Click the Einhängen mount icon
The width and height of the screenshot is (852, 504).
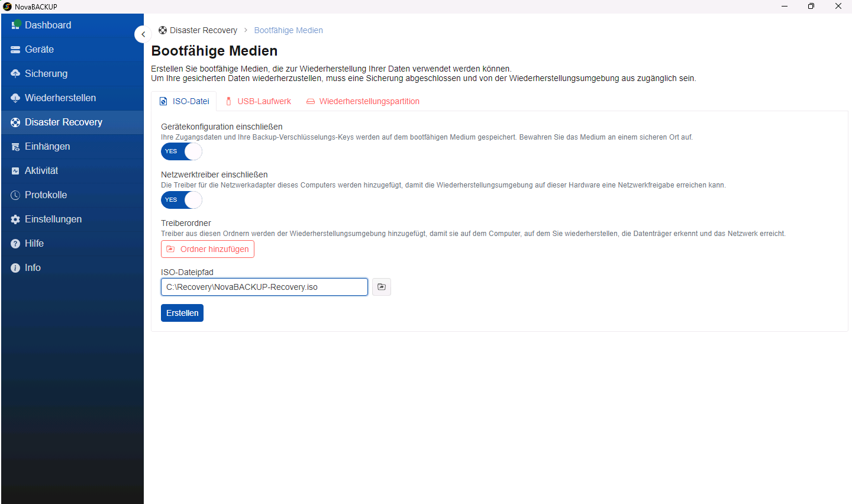coord(15,147)
